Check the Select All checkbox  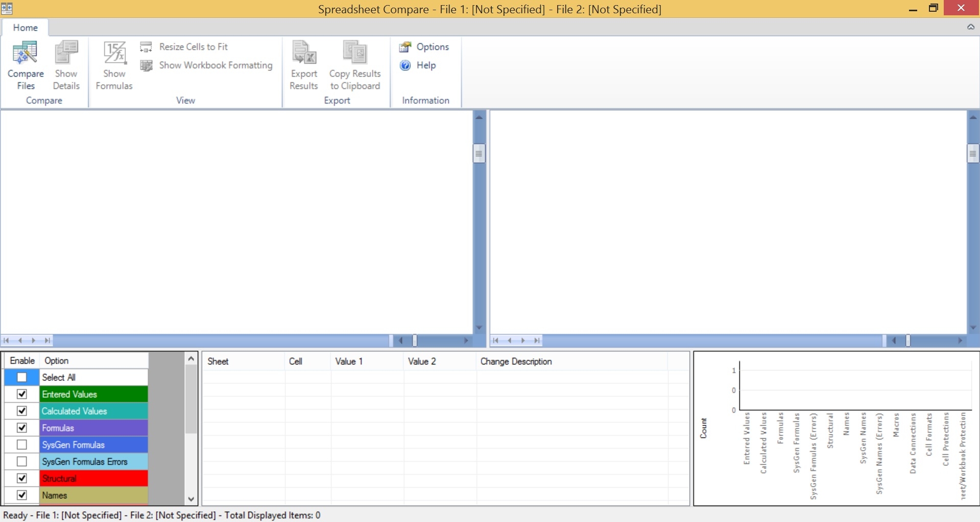point(22,378)
